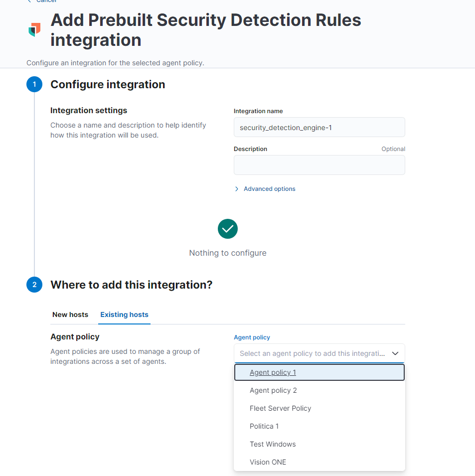Click into the Description text field

[x=319, y=165]
